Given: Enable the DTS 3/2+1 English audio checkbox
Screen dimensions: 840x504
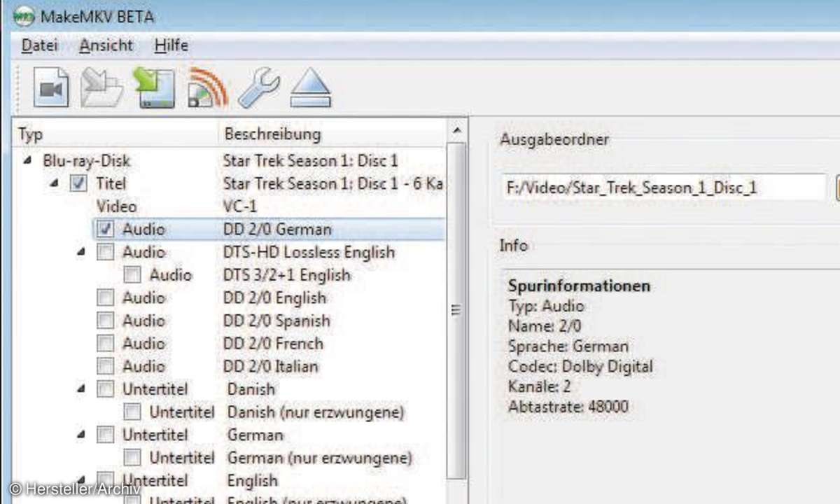Looking at the screenshot, I should pos(132,275).
